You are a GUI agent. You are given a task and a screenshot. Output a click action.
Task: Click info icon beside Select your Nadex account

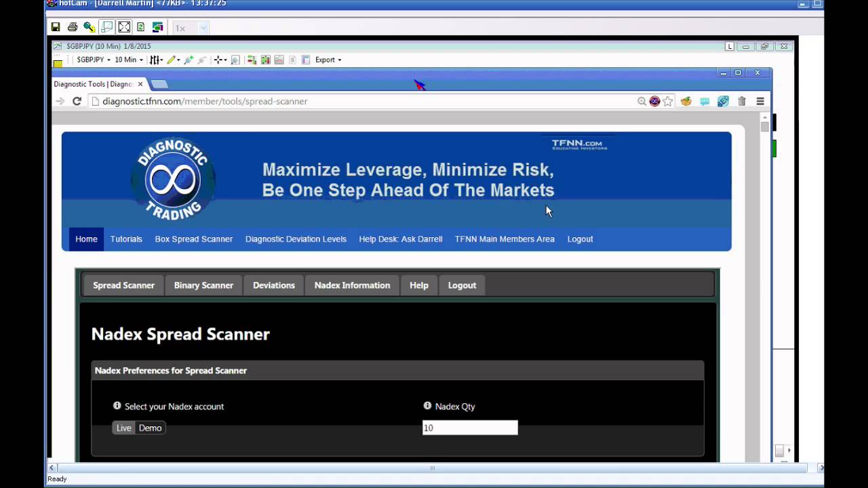(117, 405)
